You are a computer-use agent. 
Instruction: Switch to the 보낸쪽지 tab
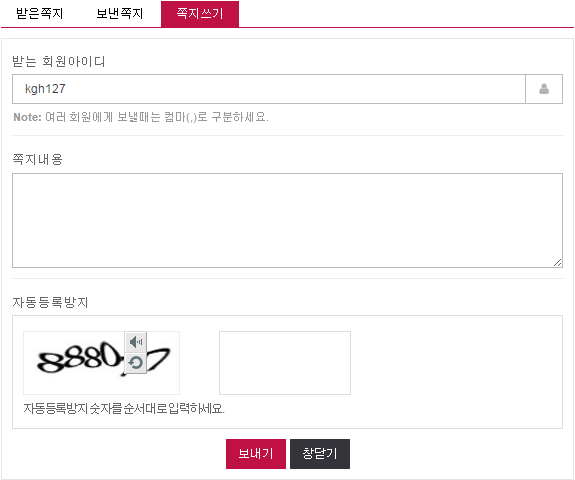coord(120,14)
